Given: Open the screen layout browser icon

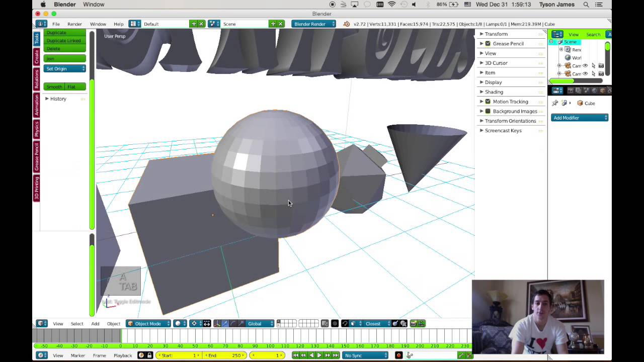Looking at the screenshot, I should 134,24.
